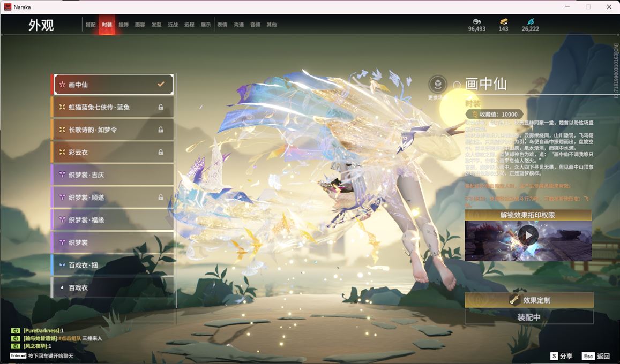Switch to the 挂饰 tab
Viewport: 620px width, 364px height.
(x=123, y=25)
